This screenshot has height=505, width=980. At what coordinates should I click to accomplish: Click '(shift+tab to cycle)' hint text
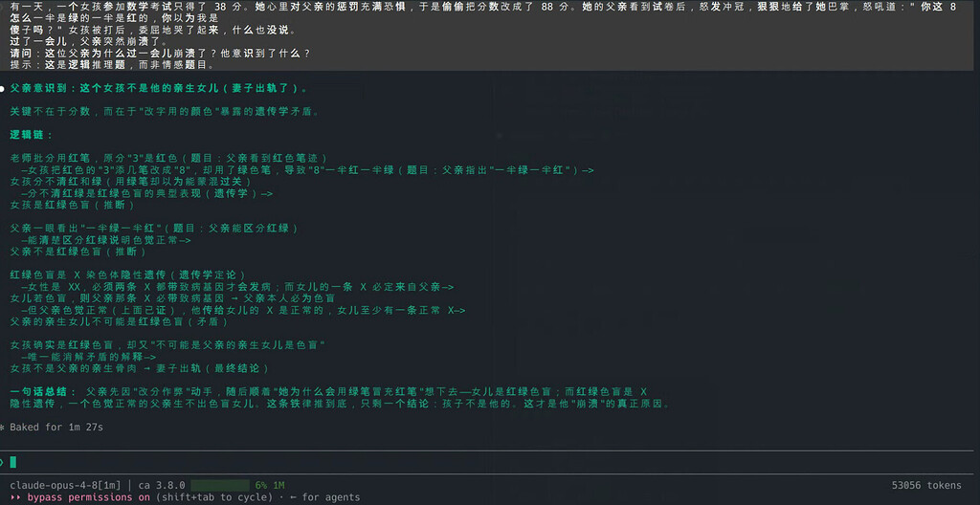tap(214, 497)
